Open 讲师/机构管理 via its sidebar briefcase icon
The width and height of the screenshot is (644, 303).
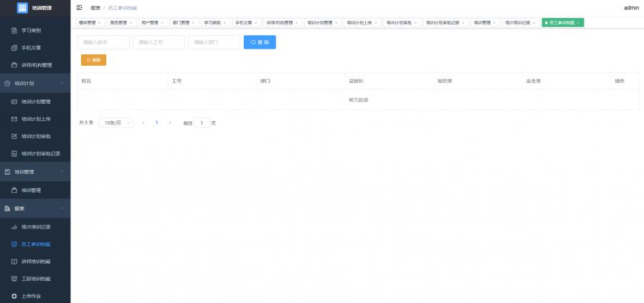click(x=14, y=65)
